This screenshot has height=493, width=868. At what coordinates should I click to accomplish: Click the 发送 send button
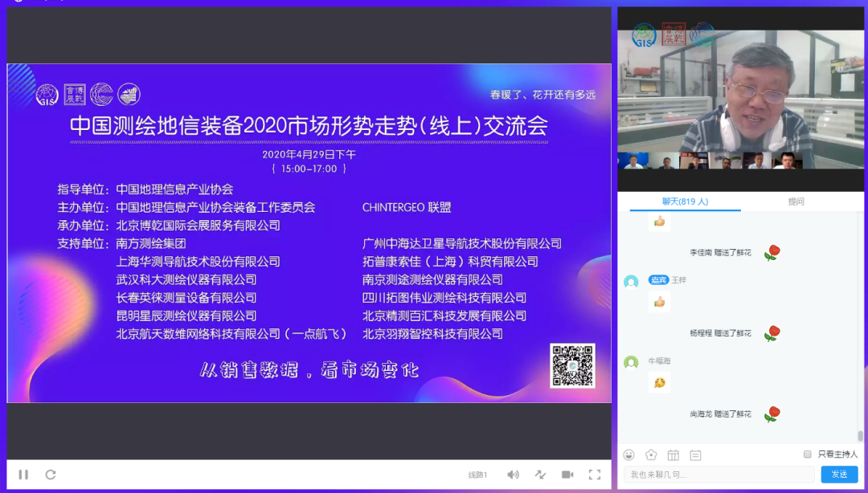pyautogui.click(x=839, y=475)
